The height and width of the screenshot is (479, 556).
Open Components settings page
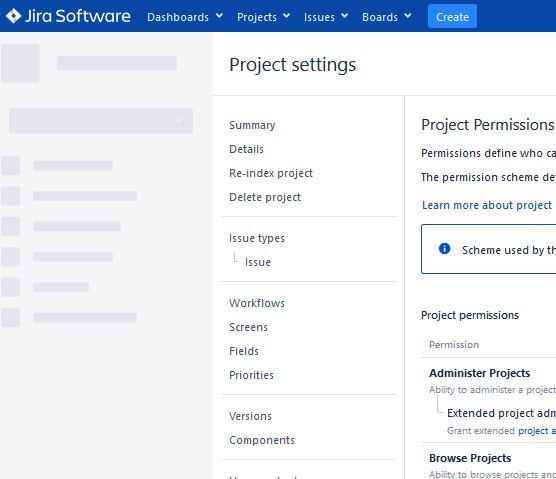[262, 440]
